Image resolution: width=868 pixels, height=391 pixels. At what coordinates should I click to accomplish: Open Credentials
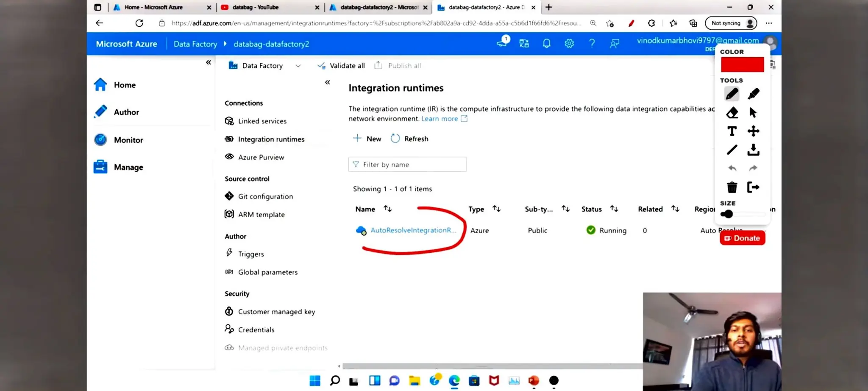point(250,330)
